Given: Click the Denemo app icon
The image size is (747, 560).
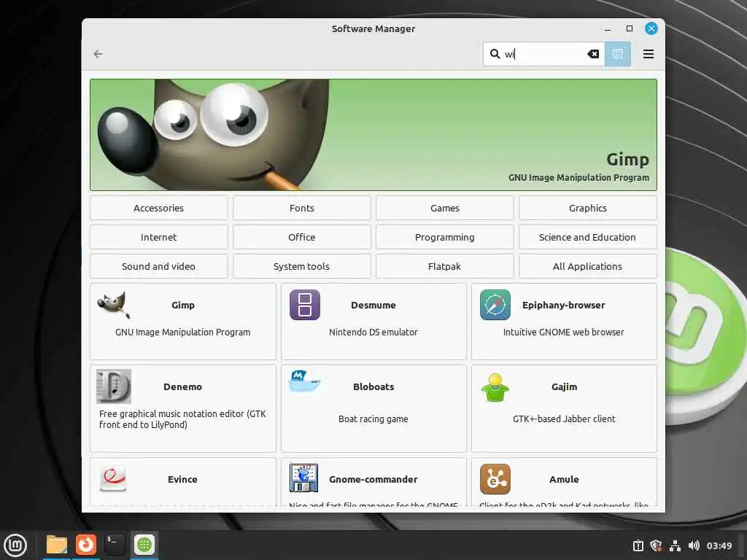Looking at the screenshot, I should [113, 386].
